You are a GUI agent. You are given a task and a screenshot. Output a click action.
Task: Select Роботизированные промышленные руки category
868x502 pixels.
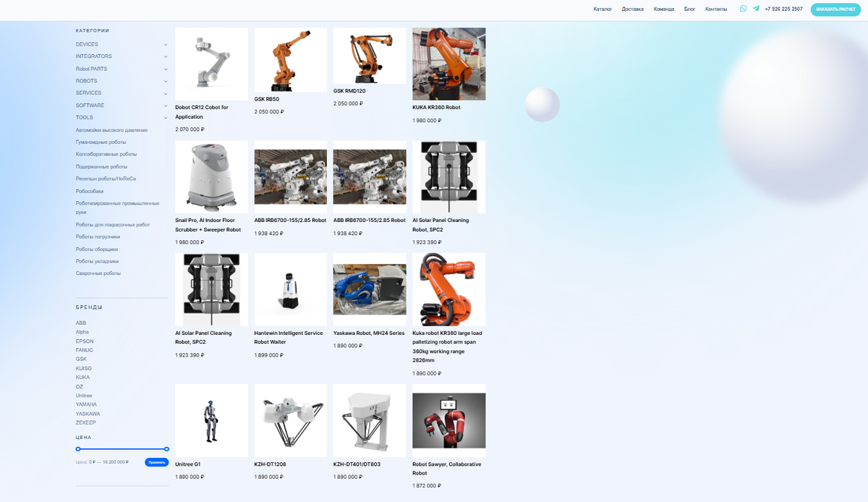[x=117, y=208]
